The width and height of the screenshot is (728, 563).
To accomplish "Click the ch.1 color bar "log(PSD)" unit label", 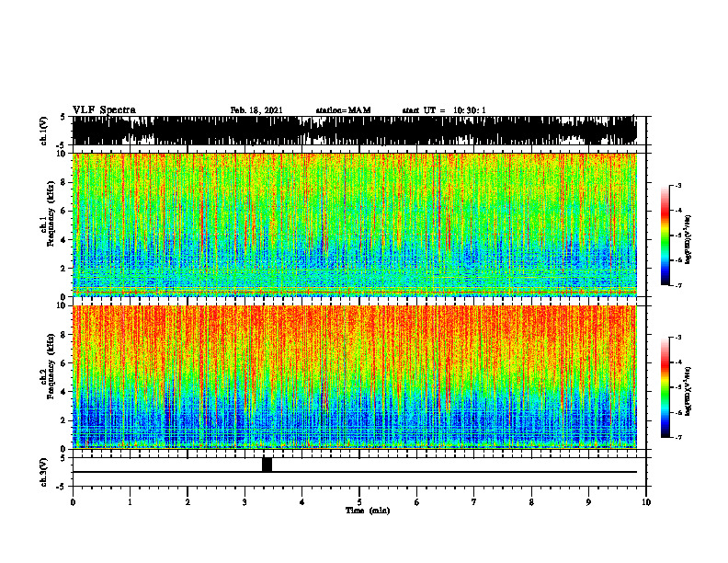I will point(688,239).
